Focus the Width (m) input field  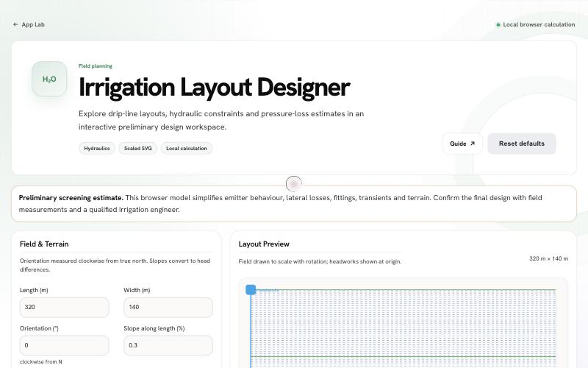[x=168, y=307]
